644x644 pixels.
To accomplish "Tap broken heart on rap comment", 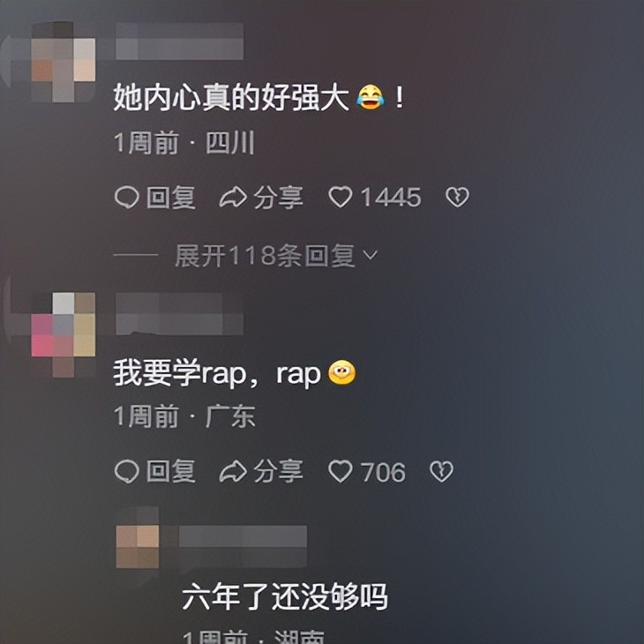I will [x=441, y=471].
